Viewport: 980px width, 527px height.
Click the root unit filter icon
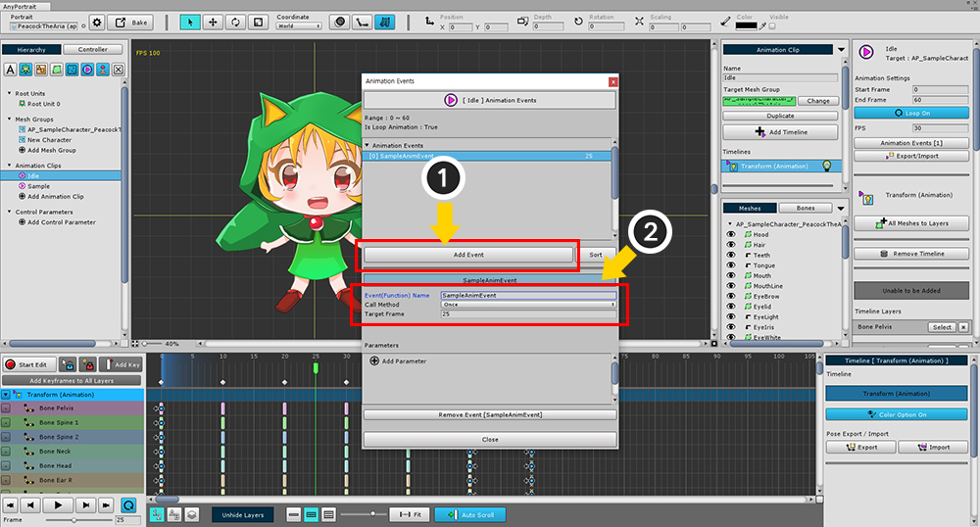pos(25,70)
